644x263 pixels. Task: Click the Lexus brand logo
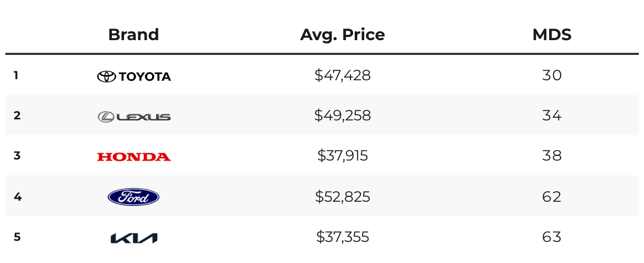click(x=134, y=117)
